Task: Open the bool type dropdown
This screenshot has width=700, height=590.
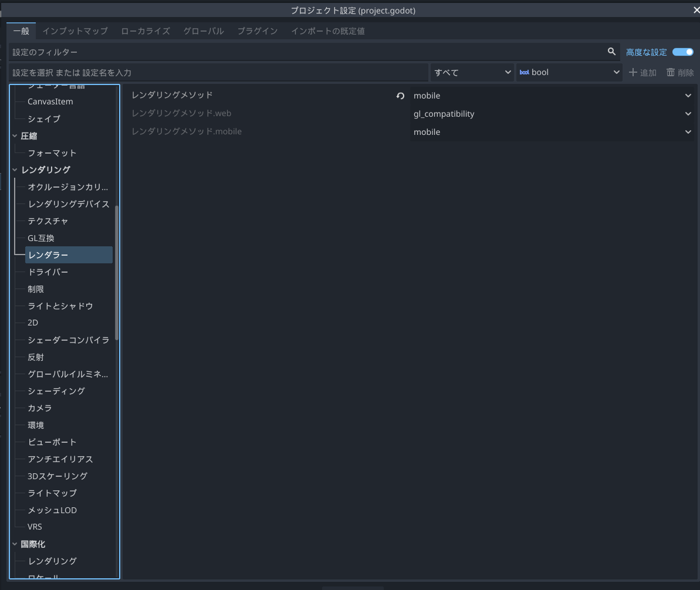Action: [570, 72]
